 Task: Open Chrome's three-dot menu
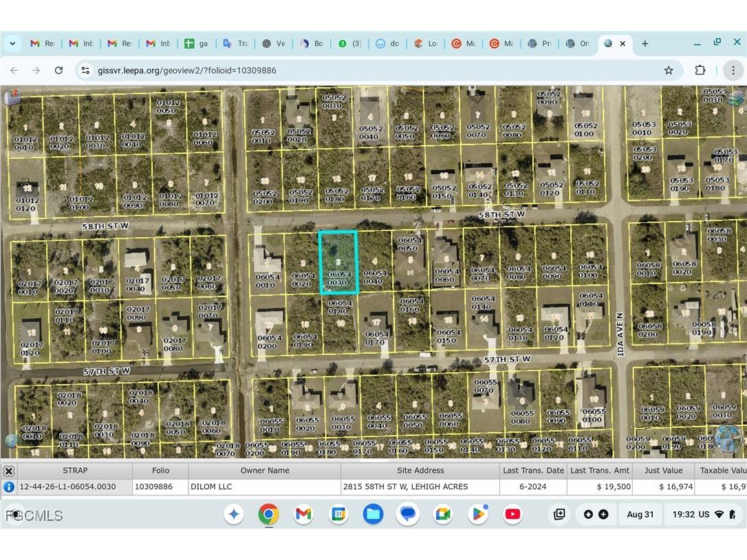[x=733, y=70]
